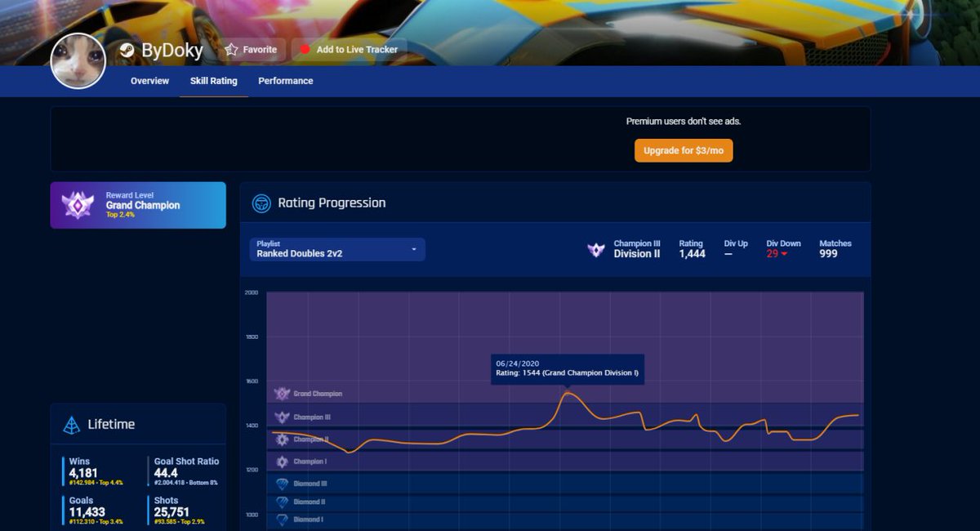This screenshot has width=980, height=531.
Task: Click the Rating value 1,444
Action: tap(692, 254)
